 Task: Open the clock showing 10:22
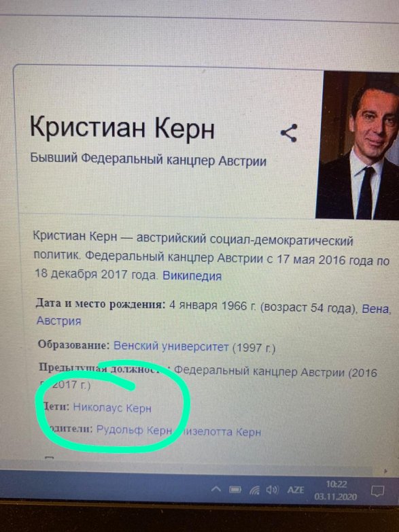pos(336,484)
